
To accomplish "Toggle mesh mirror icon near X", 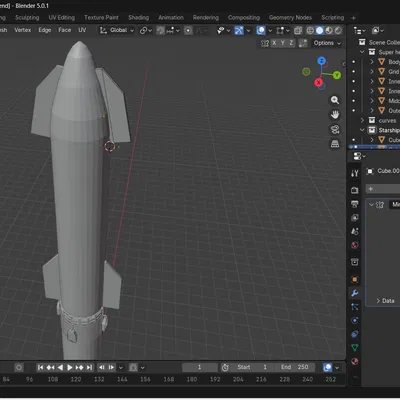I will [265, 43].
